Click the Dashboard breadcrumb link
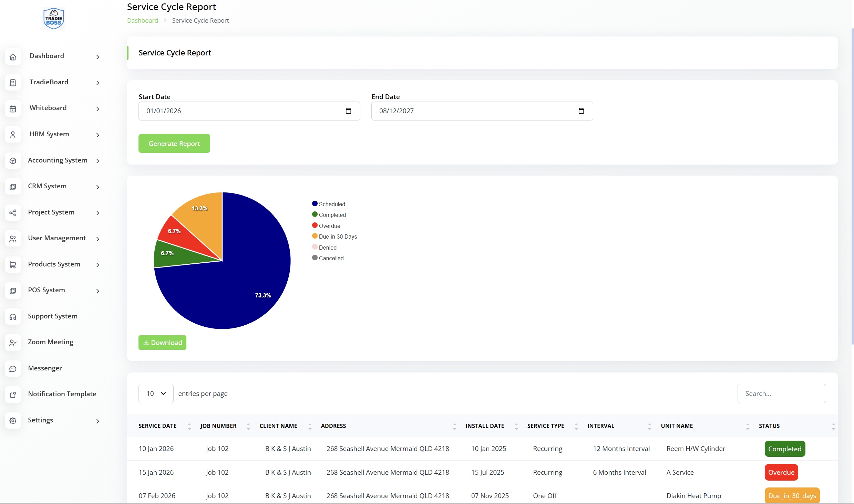 142,20
